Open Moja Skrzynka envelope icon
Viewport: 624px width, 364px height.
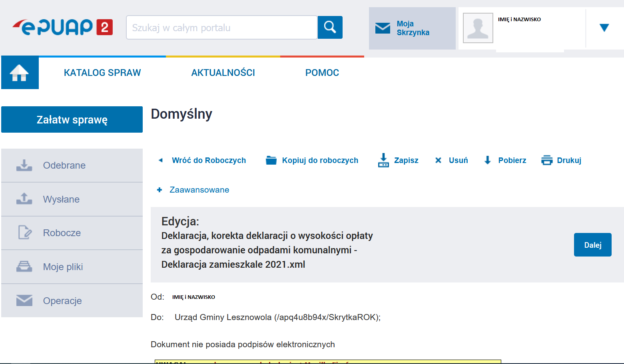pyautogui.click(x=383, y=28)
